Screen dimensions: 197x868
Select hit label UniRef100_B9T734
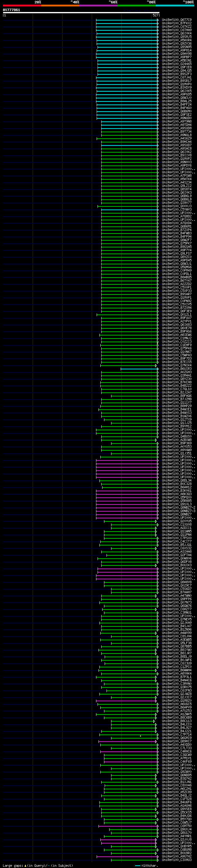177,132
